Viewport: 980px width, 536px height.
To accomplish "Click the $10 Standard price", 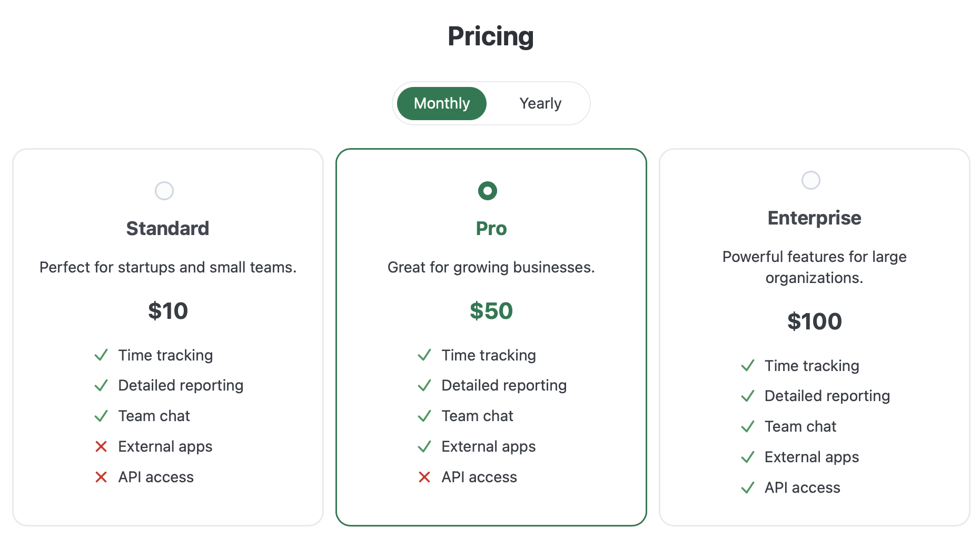I will point(167,311).
